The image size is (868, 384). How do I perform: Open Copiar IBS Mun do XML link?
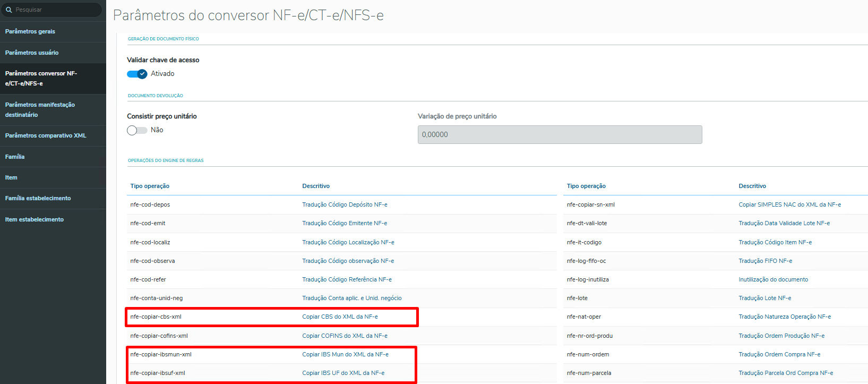point(345,355)
